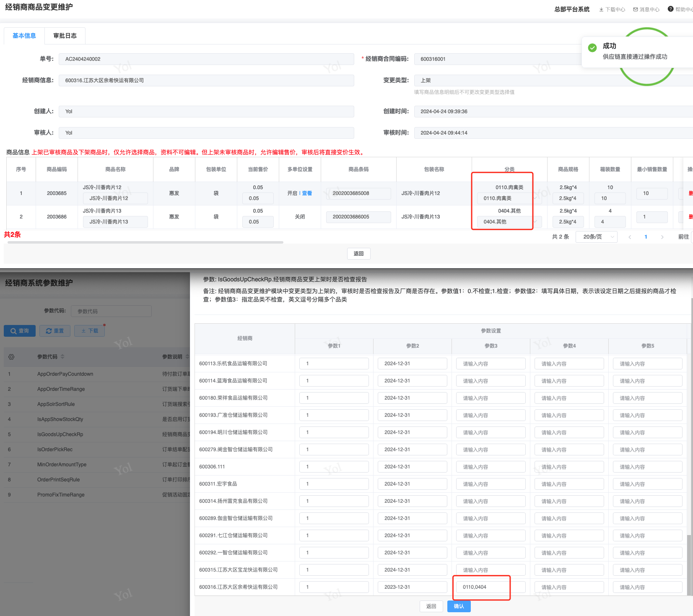Select the 基本信息 tab
Image resolution: width=693 pixels, height=616 pixels.
[24, 36]
